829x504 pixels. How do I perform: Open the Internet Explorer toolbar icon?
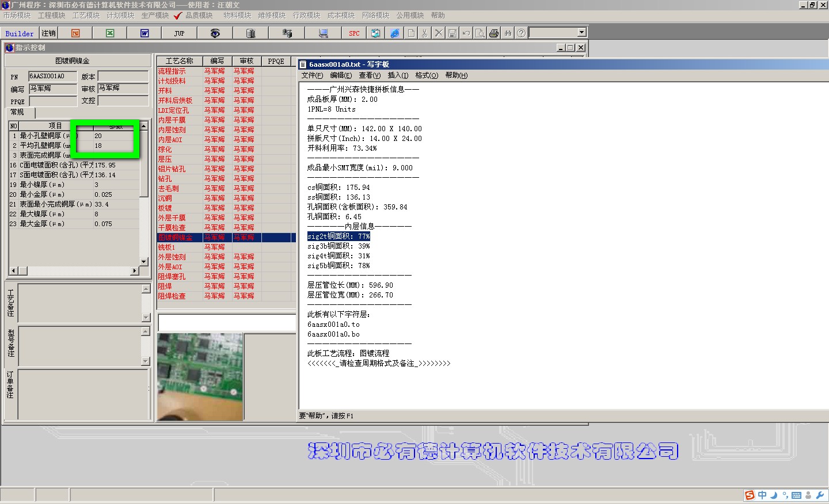(x=394, y=33)
